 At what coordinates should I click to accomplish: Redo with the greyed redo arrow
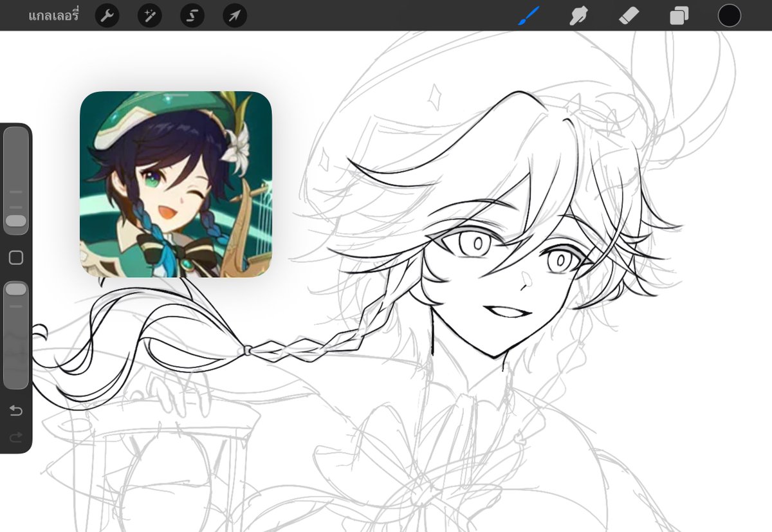click(x=16, y=437)
